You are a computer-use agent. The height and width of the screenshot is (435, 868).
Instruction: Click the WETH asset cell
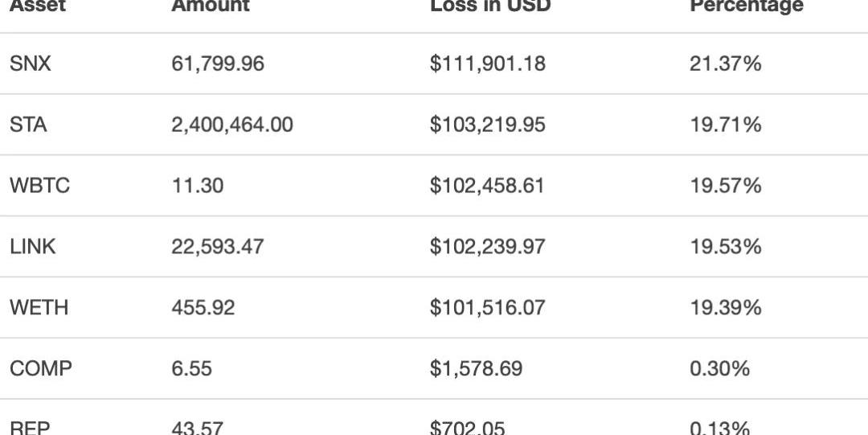click(x=38, y=308)
